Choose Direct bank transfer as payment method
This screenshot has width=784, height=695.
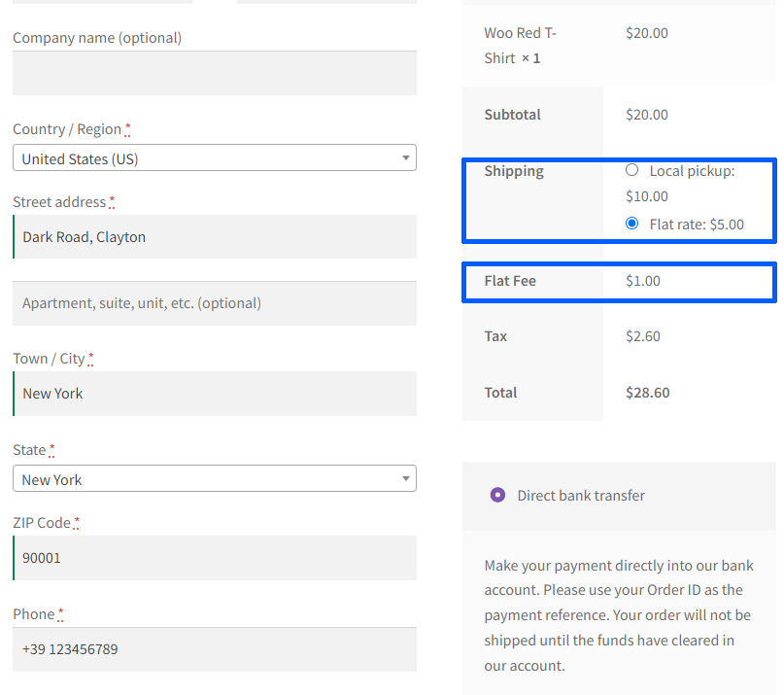[x=496, y=495]
